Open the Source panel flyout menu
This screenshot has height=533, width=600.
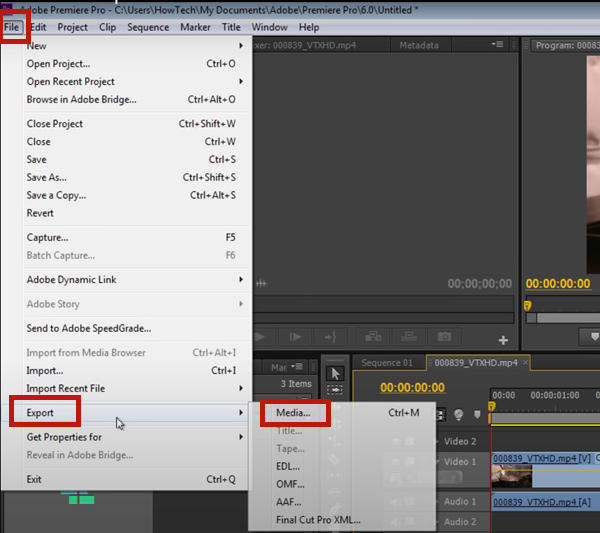click(x=497, y=44)
